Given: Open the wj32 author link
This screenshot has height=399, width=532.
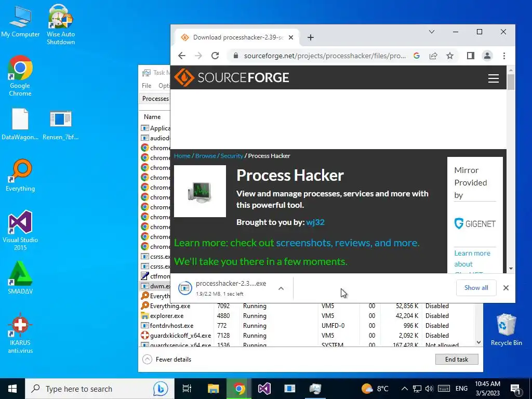Looking at the screenshot, I should click(x=315, y=222).
